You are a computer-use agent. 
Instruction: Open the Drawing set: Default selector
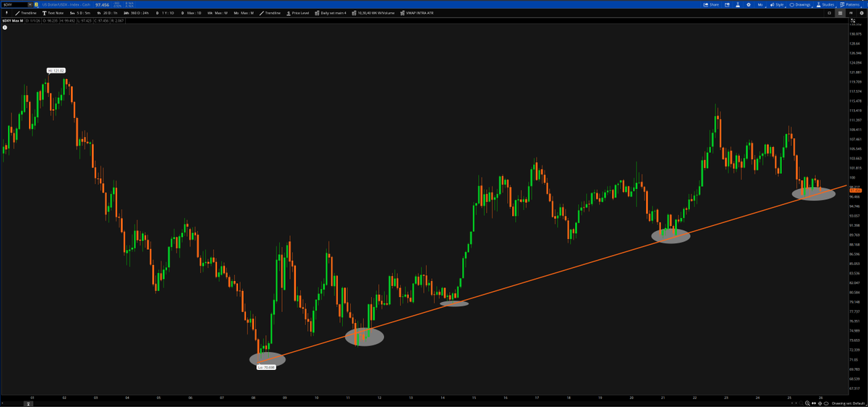(x=848, y=403)
